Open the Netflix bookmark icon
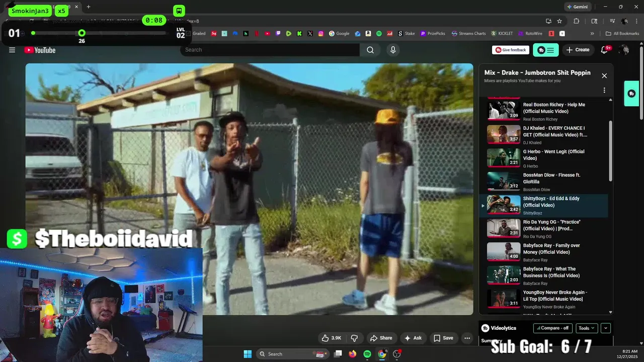Image resolution: width=644 pixels, height=362 pixels. [x=257, y=34]
